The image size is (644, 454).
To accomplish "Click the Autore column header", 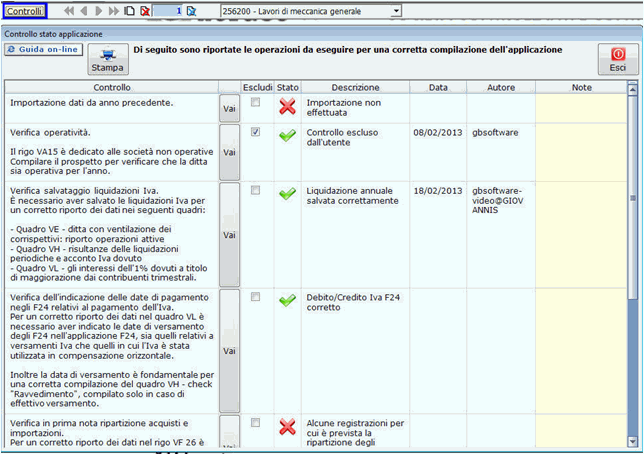I will tap(501, 88).
